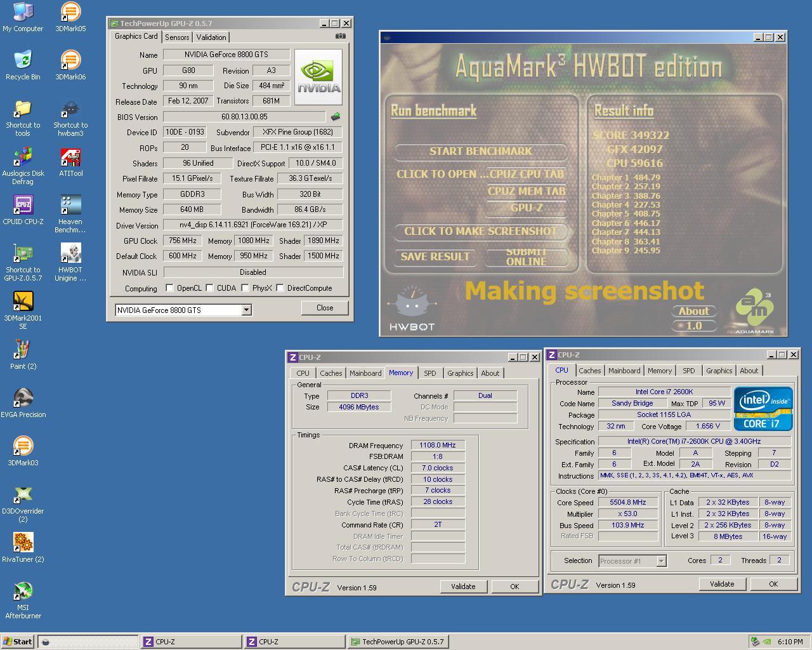This screenshot has width=812, height=650.
Task: Launch EVGA Precision desktop icon
Action: coord(23,404)
